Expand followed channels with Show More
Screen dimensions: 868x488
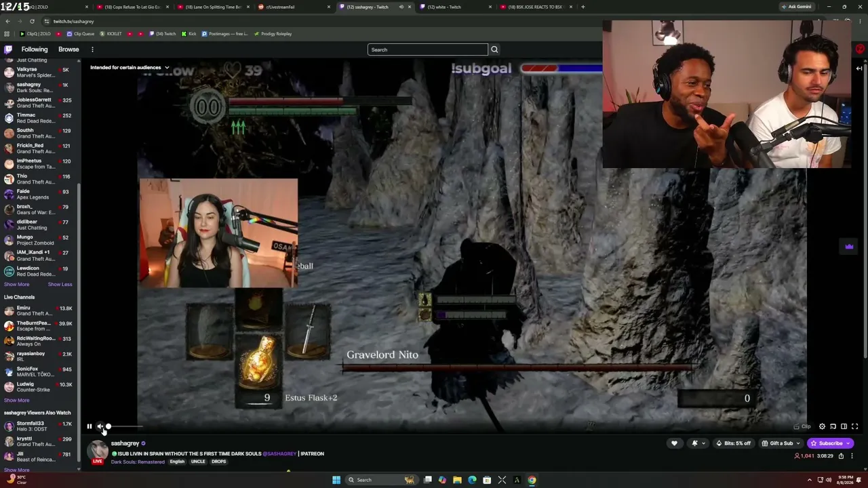(x=16, y=284)
